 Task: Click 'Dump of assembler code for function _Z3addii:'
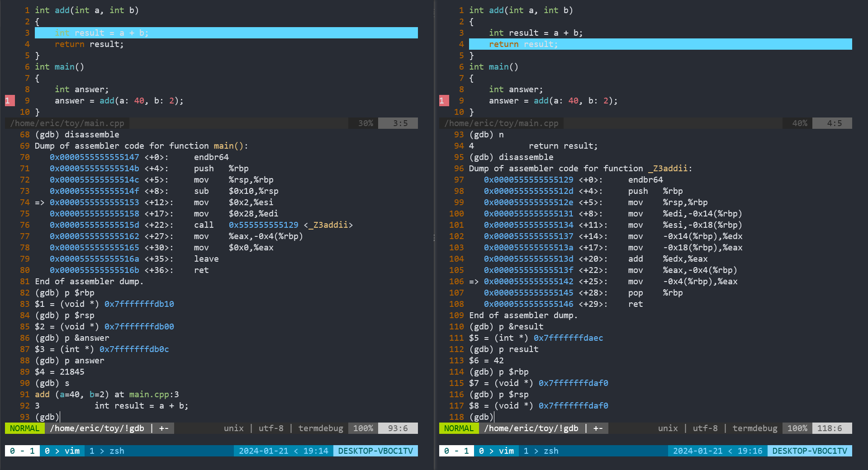pyautogui.click(x=581, y=169)
